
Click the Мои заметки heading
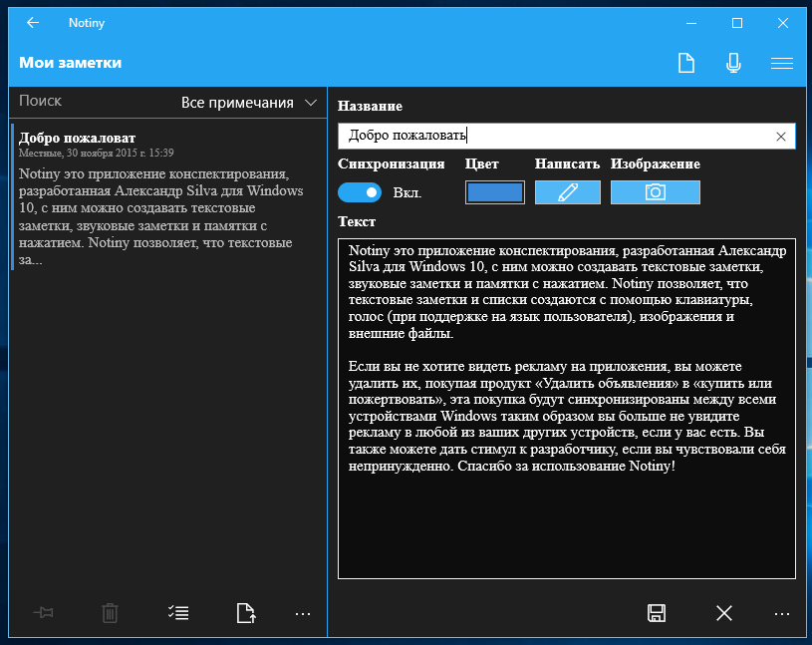[x=71, y=63]
